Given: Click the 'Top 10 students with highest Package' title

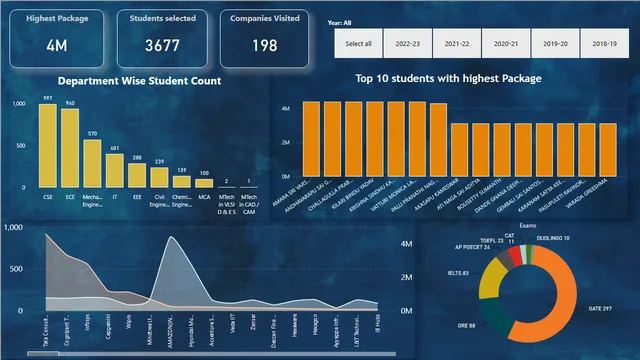Looking at the screenshot, I should click(448, 78).
